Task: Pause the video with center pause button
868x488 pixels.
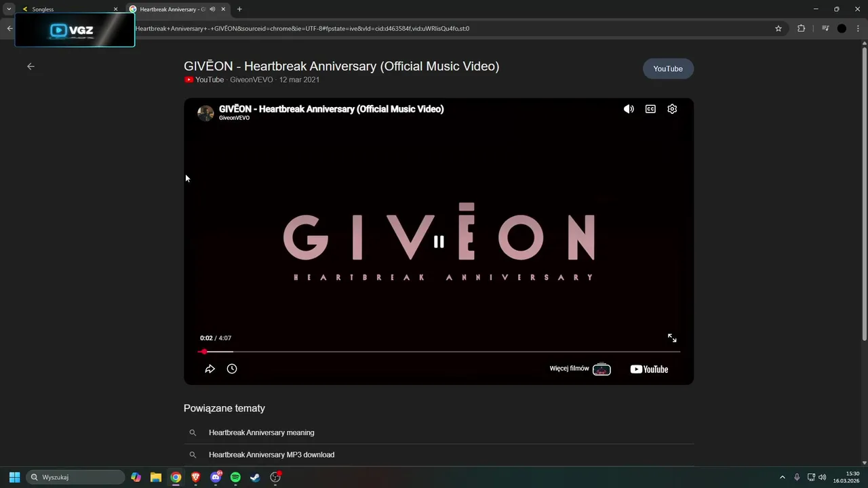Action: point(439,241)
